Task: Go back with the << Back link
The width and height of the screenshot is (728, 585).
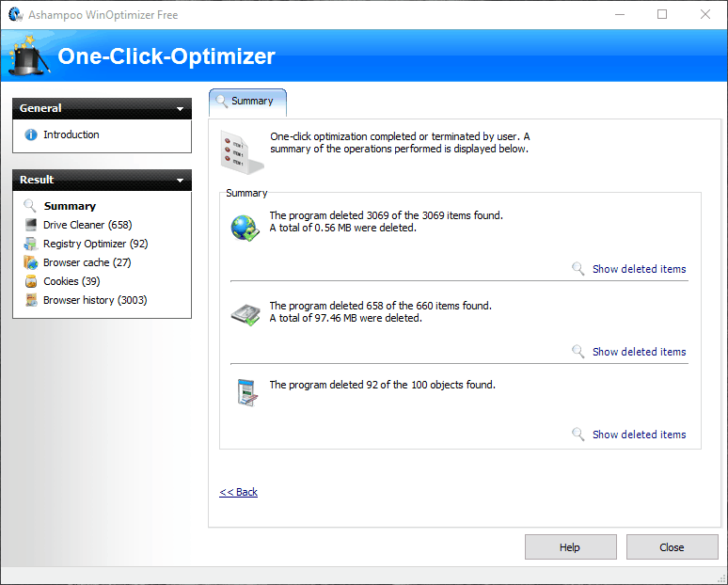Action: coord(238,492)
